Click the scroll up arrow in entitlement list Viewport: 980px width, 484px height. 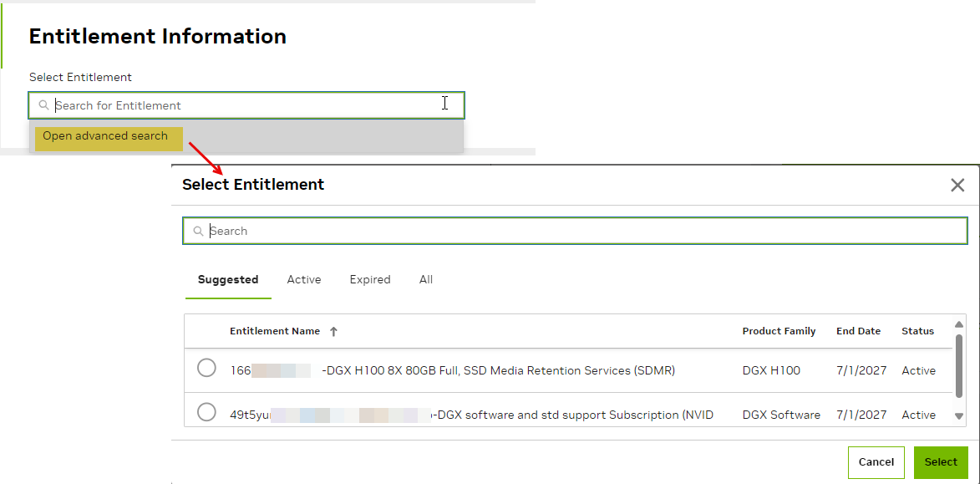(x=959, y=324)
